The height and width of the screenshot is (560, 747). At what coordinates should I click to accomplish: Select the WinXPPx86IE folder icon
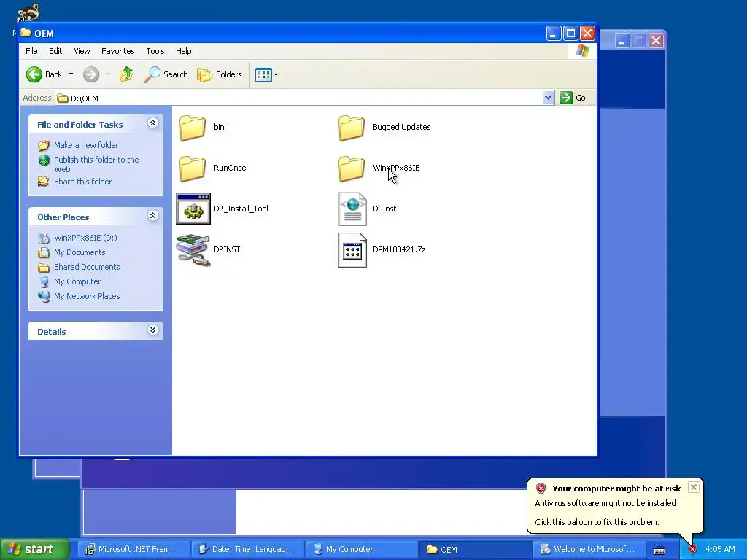(x=352, y=168)
